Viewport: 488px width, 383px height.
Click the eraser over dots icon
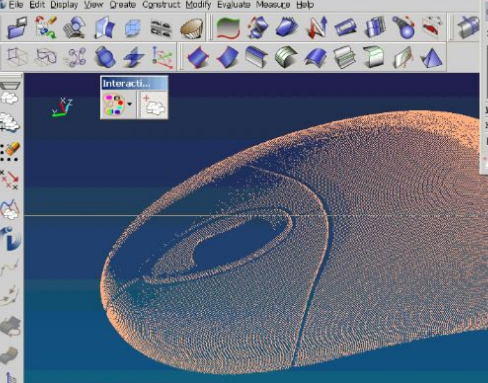click(11, 151)
